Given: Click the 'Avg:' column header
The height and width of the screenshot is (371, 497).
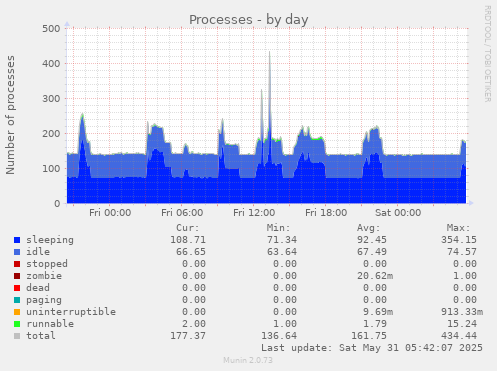Looking at the screenshot, I should 369,228.
